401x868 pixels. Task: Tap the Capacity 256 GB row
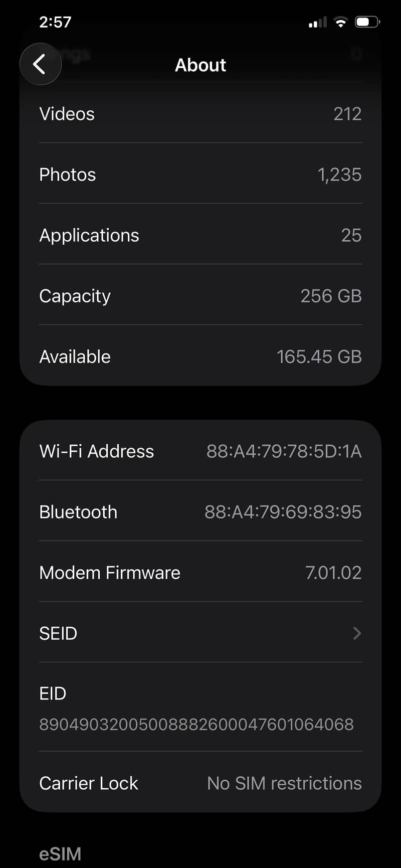[x=200, y=296]
